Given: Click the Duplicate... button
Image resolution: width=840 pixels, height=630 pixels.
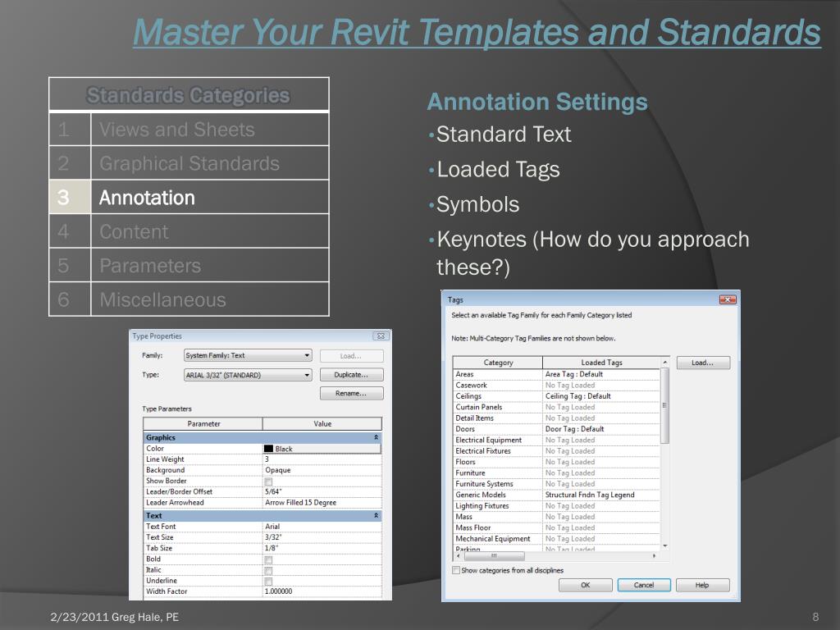Looking at the screenshot, I should pyautogui.click(x=351, y=374).
